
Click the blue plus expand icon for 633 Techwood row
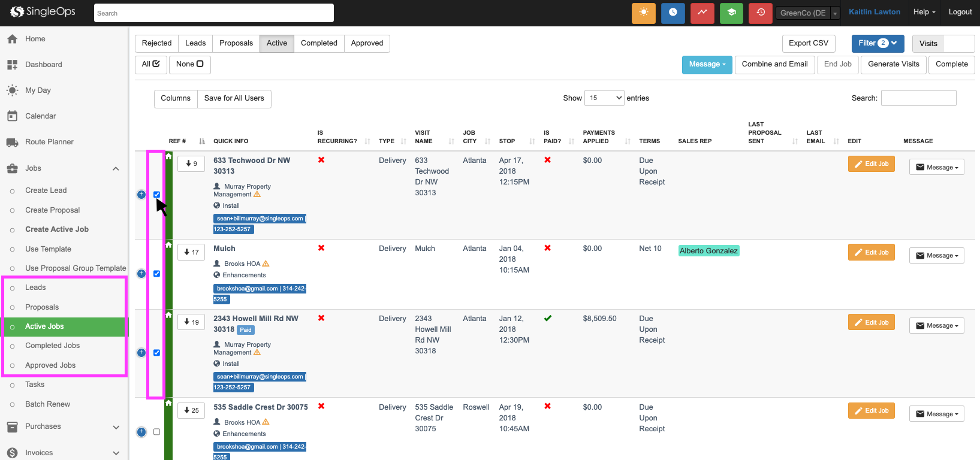click(141, 195)
